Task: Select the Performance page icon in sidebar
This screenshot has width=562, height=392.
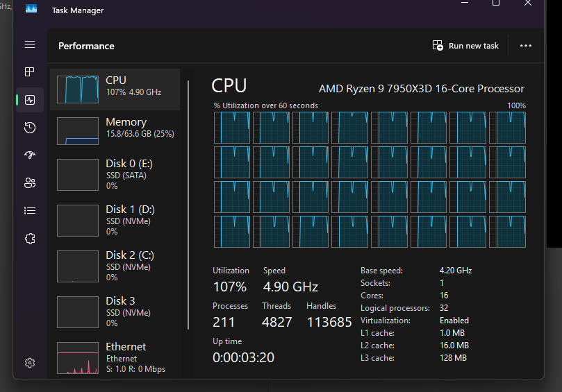Action: click(30, 100)
